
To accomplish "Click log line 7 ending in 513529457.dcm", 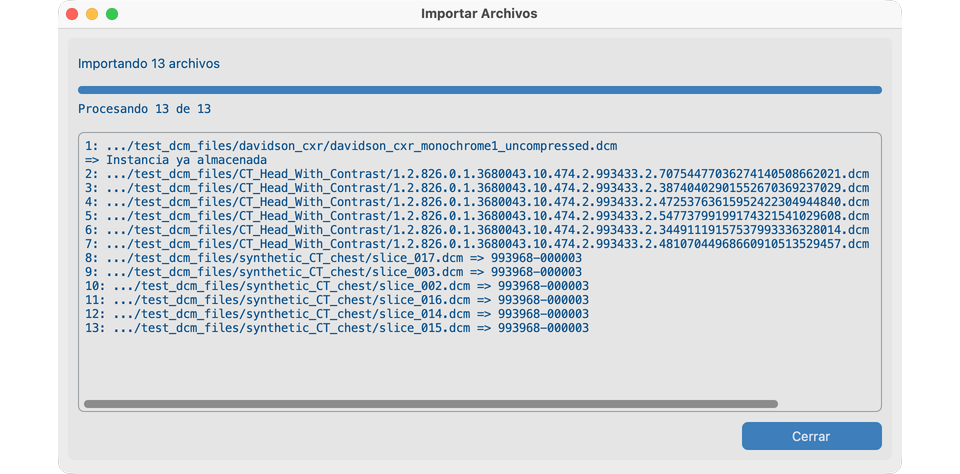I will click(x=477, y=244).
